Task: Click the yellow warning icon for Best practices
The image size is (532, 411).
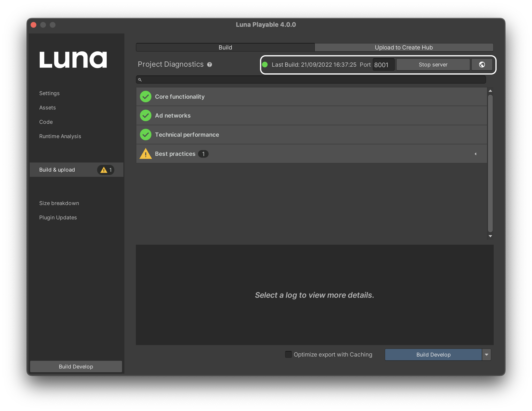Action: tap(145, 154)
